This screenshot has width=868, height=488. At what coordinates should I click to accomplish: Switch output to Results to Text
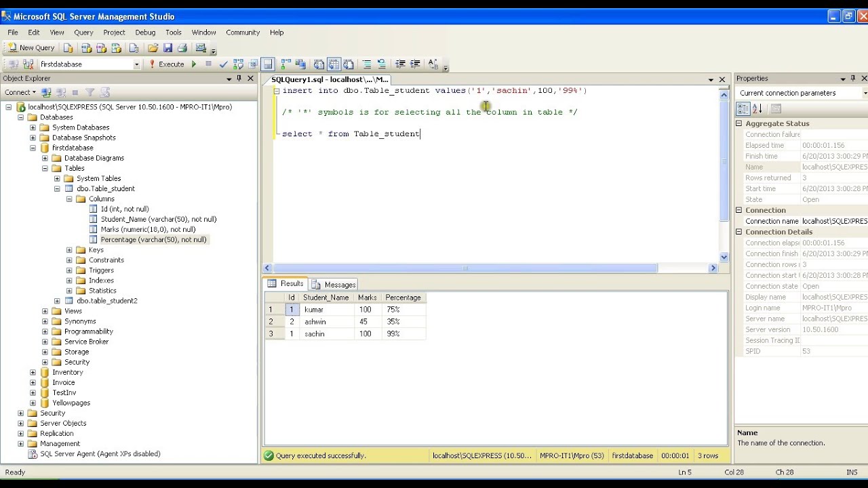tap(319, 64)
